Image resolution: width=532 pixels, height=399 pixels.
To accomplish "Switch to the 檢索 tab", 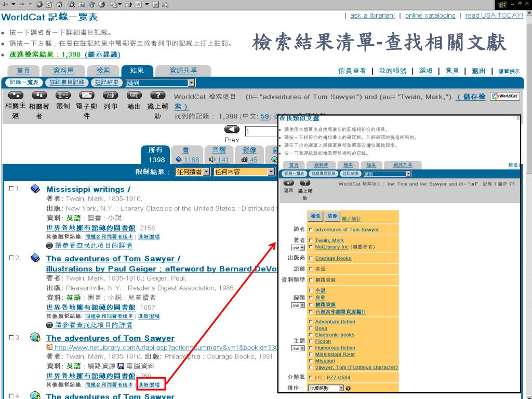I will (103, 71).
